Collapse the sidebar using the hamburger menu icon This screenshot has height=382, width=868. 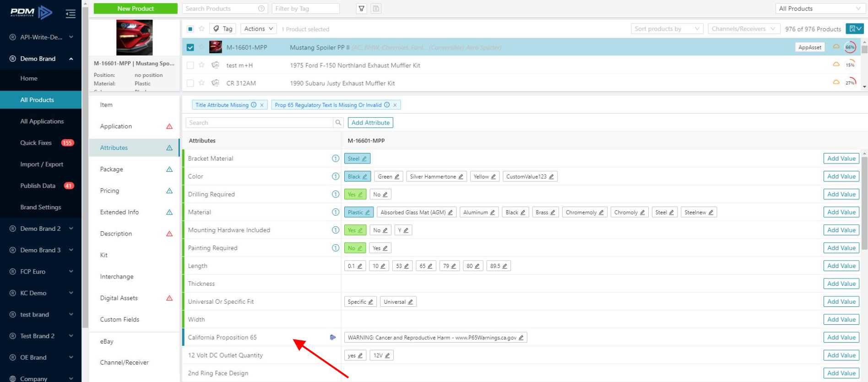point(71,14)
